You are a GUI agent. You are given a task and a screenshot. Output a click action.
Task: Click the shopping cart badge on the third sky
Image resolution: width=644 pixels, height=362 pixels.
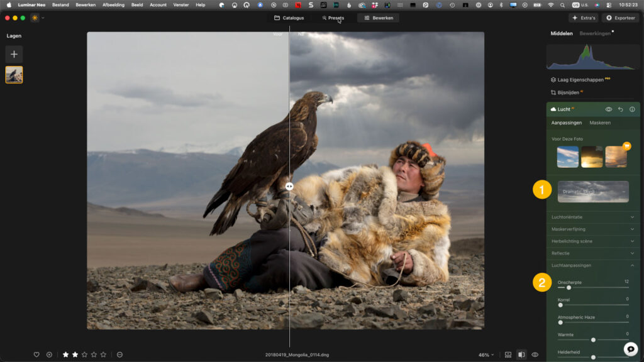tap(627, 146)
